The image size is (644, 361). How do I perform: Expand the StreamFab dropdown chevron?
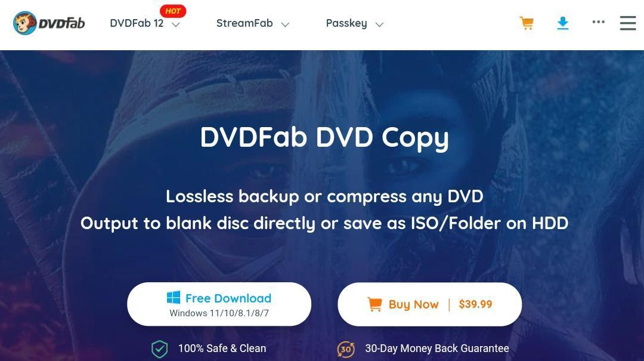pos(285,24)
